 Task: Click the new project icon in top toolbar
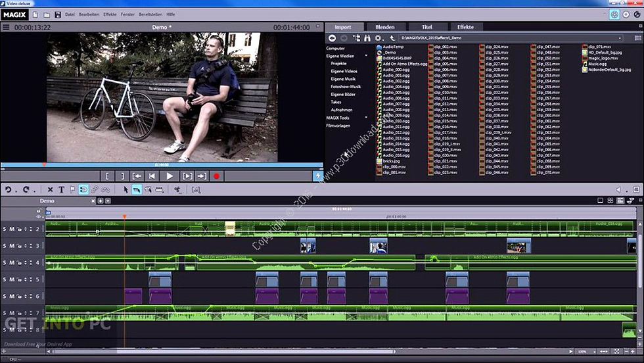tap(35, 15)
